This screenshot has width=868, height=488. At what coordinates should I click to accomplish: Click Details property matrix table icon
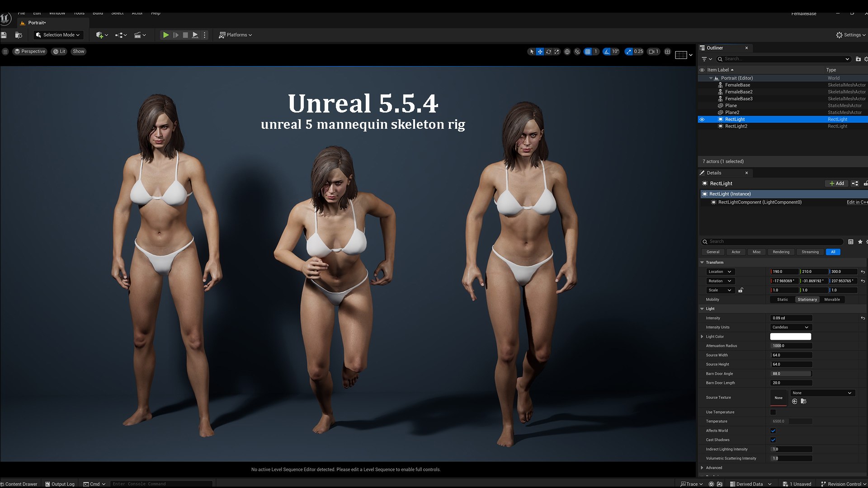(x=851, y=242)
